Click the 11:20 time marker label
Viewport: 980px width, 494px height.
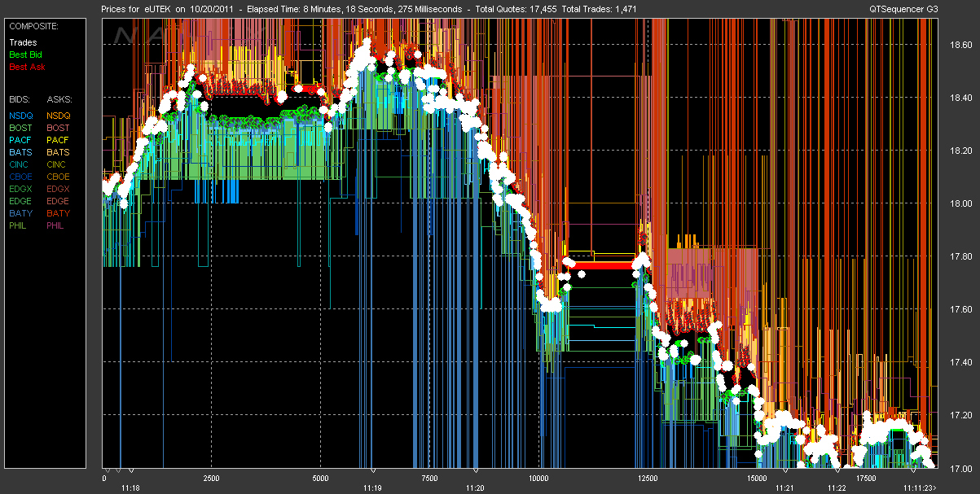pyautogui.click(x=476, y=487)
